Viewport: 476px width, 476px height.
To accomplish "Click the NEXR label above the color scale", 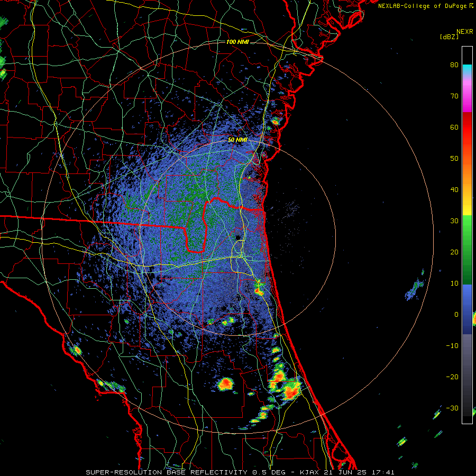I will 465,32.
